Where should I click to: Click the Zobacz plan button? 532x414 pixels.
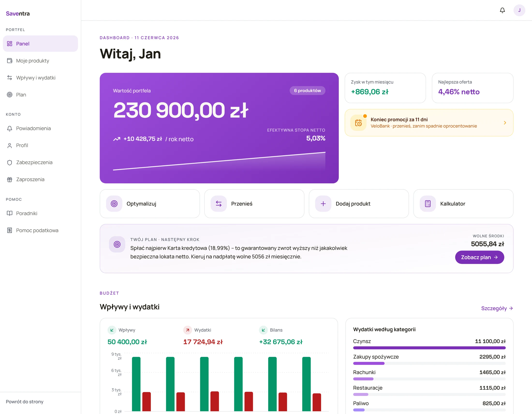click(479, 257)
